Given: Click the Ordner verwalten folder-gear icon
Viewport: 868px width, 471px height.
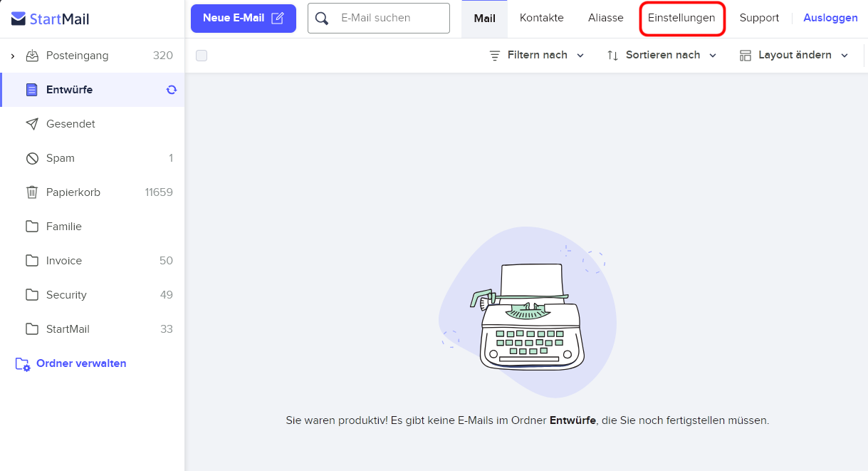Looking at the screenshot, I should point(23,364).
